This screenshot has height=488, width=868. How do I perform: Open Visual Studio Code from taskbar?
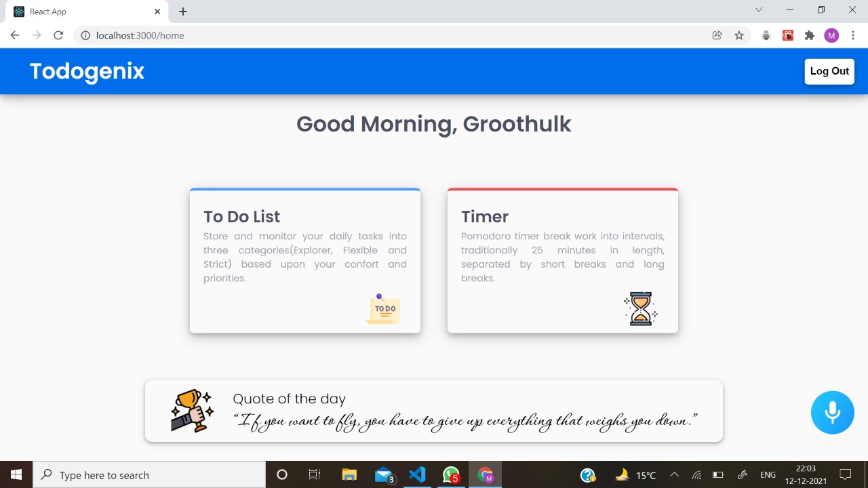tap(417, 474)
